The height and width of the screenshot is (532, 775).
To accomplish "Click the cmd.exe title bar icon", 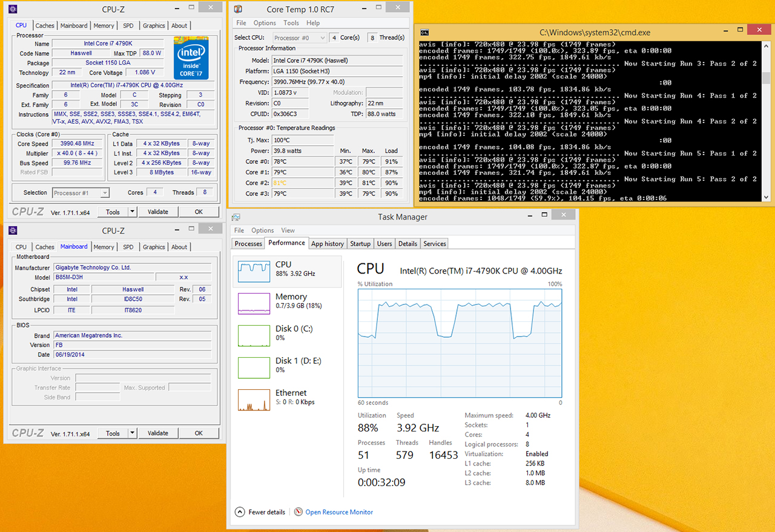I will tap(425, 33).
